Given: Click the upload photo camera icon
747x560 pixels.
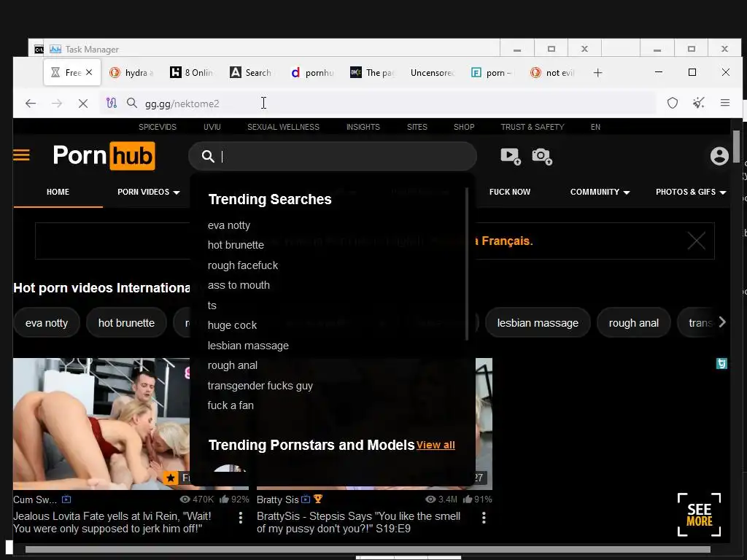Looking at the screenshot, I should 542,156.
